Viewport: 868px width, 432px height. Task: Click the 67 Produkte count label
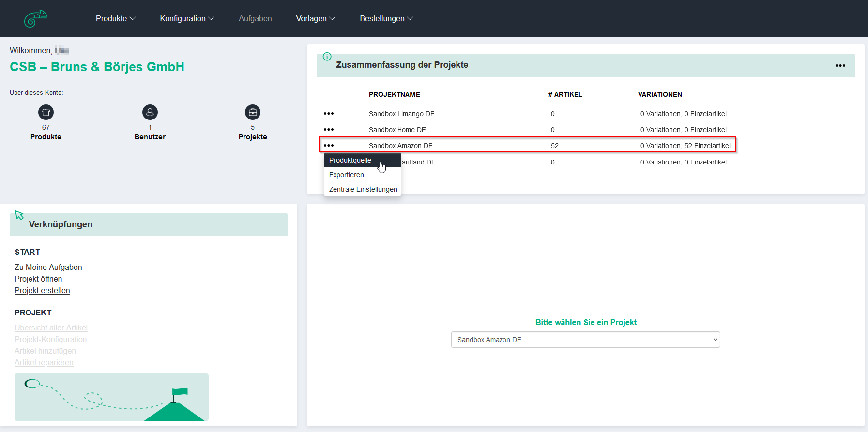coord(46,132)
